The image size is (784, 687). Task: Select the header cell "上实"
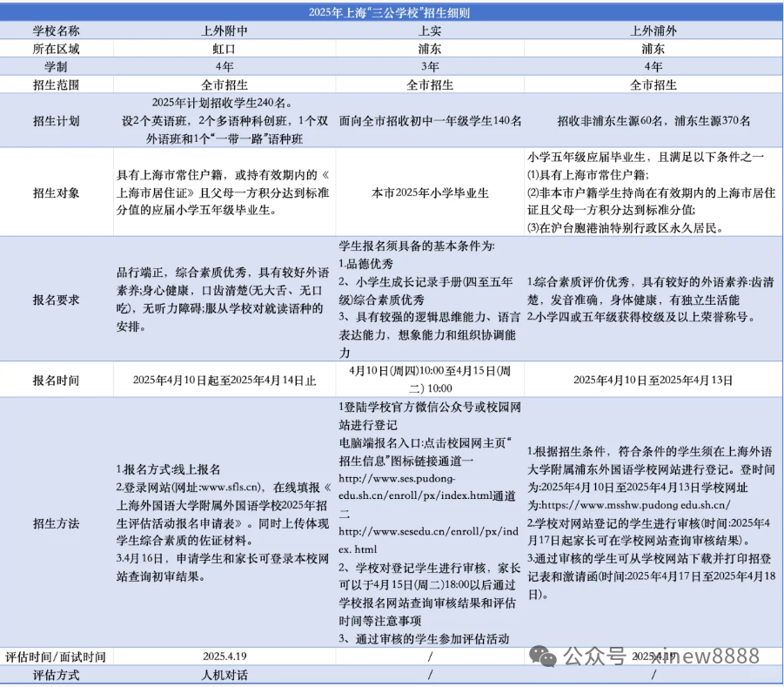click(x=430, y=31)
